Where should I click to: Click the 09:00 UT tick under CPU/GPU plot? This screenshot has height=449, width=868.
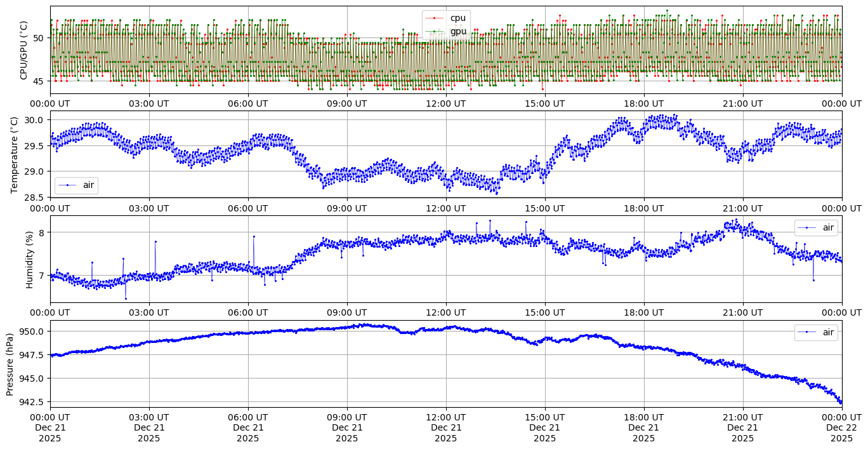click(x=347, y=104)
